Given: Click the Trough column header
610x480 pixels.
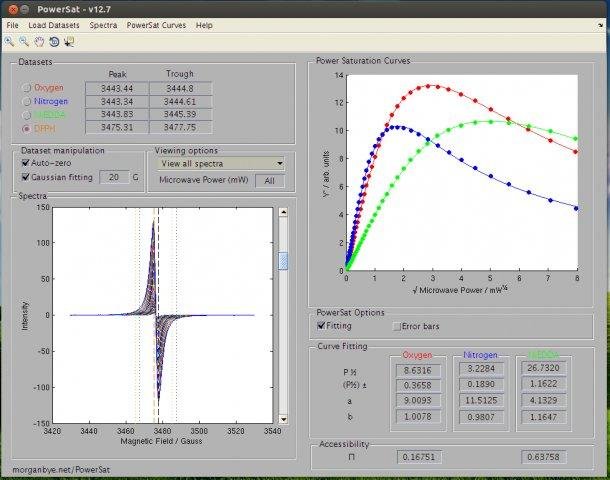Looking at the screenshot, I should [180, 74].
